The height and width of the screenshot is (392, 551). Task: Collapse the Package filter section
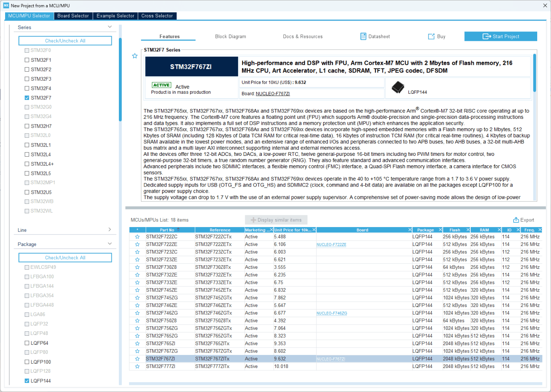pos(110,244)
